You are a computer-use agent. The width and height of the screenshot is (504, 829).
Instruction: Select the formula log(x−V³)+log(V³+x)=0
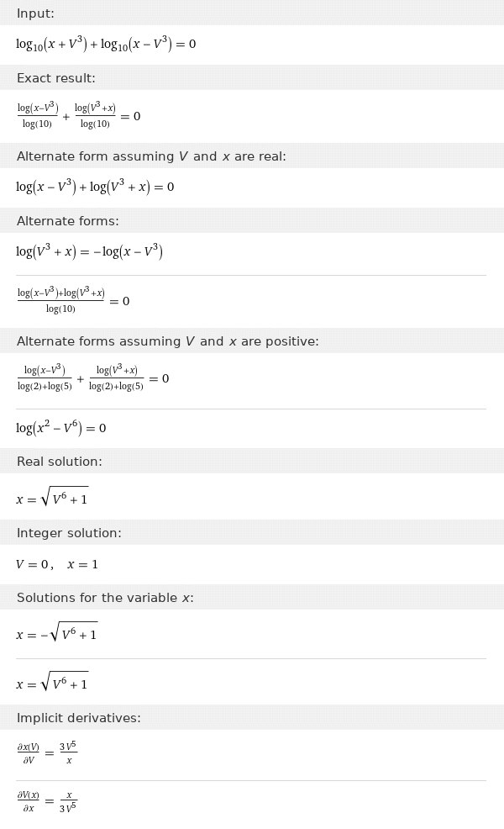(x=95, y=187)
